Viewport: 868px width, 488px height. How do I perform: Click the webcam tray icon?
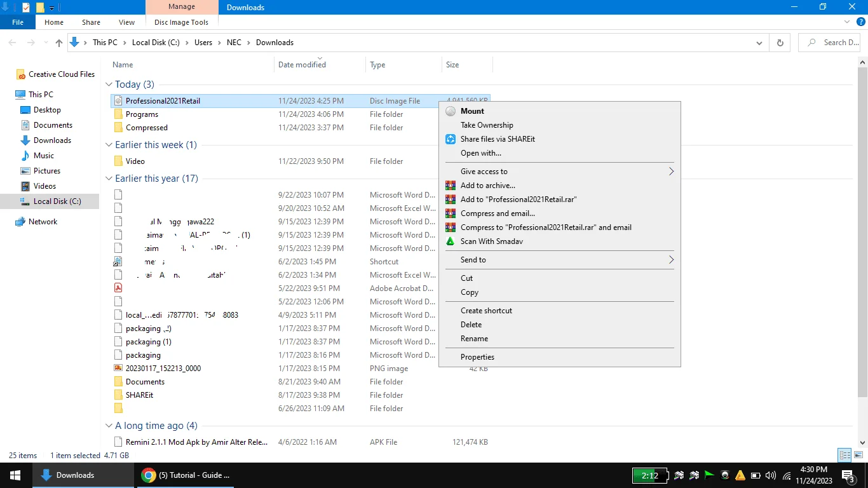click(725, 475)
